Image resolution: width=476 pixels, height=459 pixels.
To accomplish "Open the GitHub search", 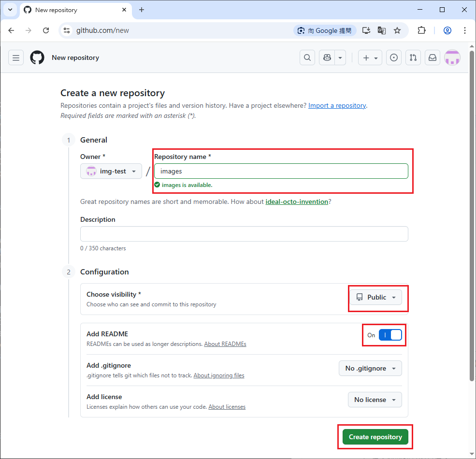I will tap(307, 57).
